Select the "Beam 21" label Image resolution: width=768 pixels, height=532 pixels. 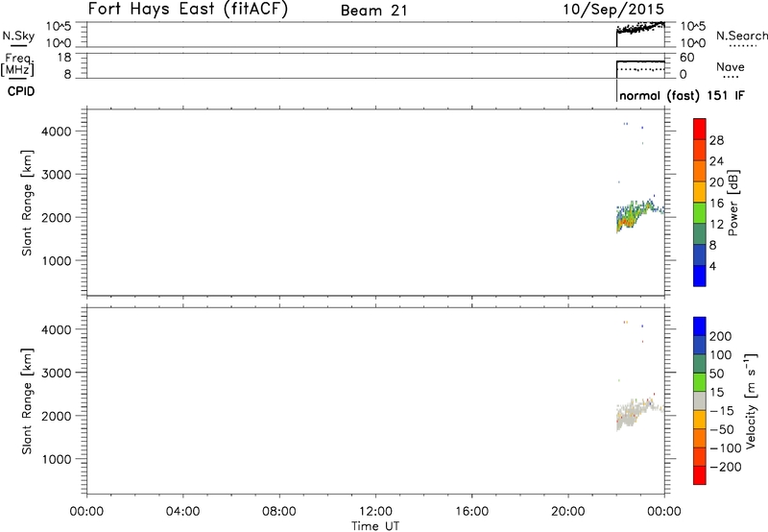(374, 11)
